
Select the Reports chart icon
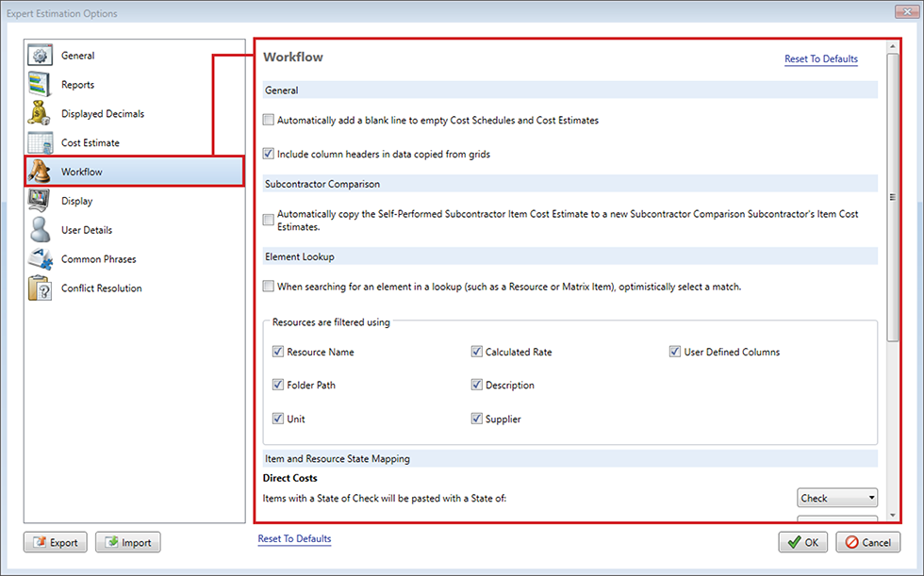pyautogui.click(x=41, y=85)
